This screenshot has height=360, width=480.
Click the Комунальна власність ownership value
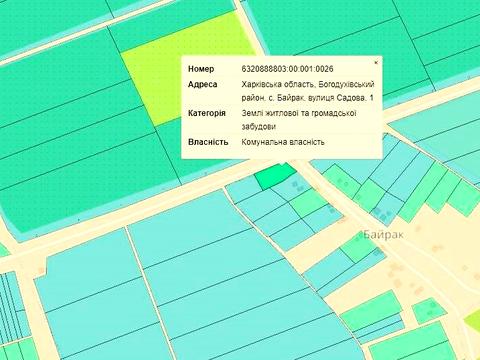pyautogui.click(x=283, y=142)
